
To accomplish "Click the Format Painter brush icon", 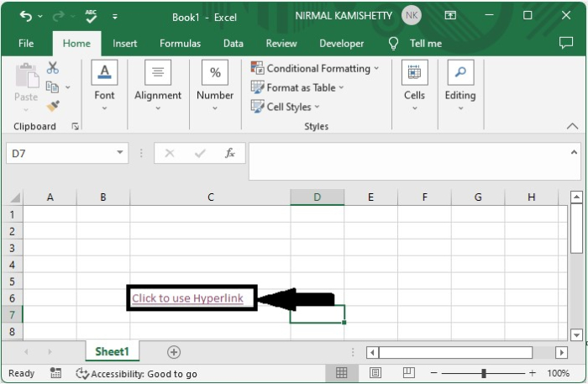I will click(53, 106).
